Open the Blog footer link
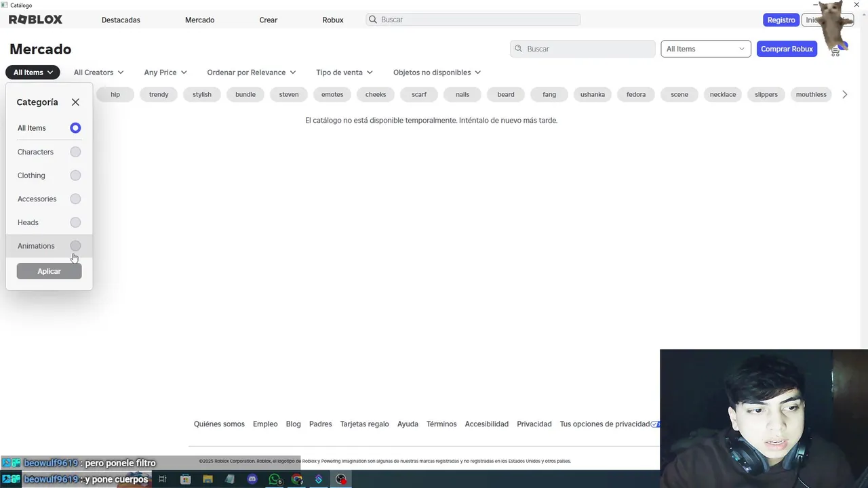Image resolution: width=868 pixels, height=488 pixels. tap(293, 424)
